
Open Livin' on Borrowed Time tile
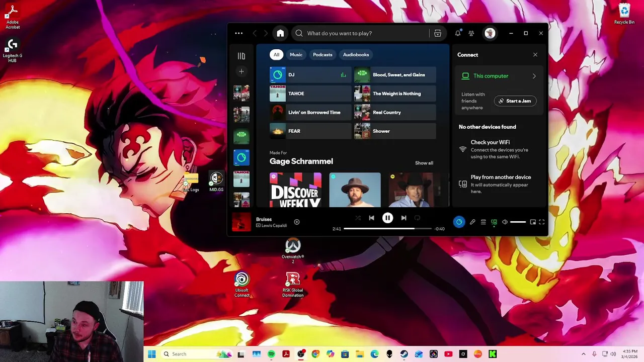[310, 112]
